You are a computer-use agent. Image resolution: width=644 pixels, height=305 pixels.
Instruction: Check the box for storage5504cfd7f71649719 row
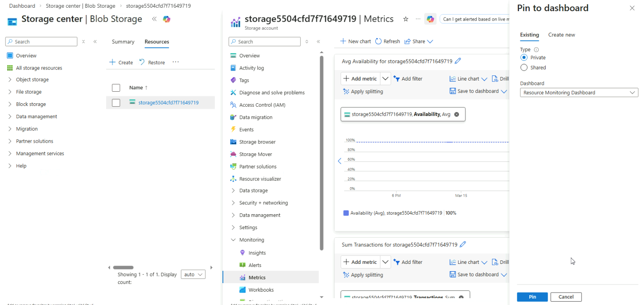coord(116,103)
